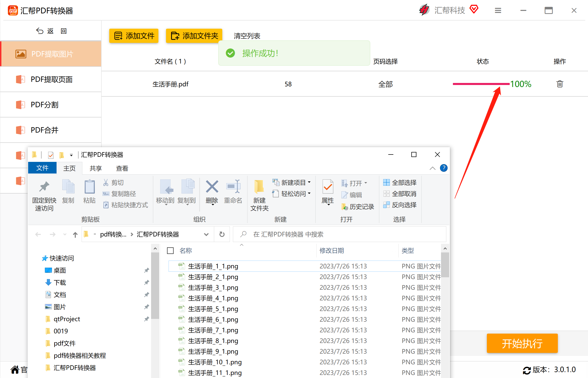
Task: Collapse the Explorer ribbon with the chevron
Action: (x=433, y=168)
